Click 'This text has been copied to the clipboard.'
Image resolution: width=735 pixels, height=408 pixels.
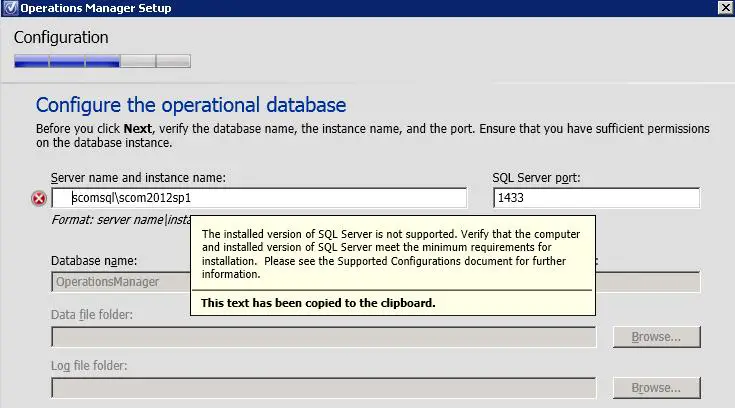(318, 303)
